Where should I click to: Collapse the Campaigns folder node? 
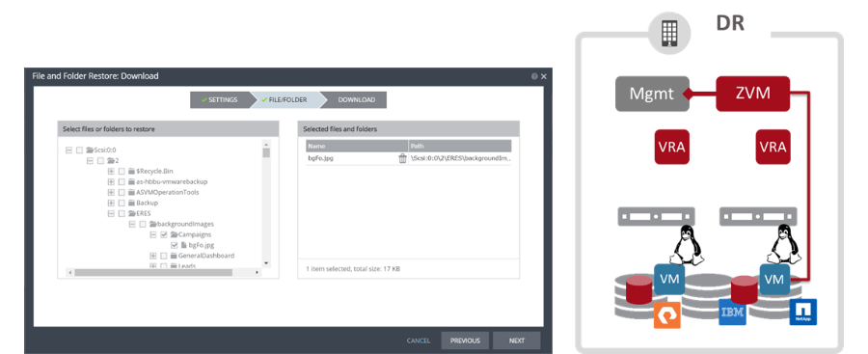pyautogui.click(x=153, y=234)
